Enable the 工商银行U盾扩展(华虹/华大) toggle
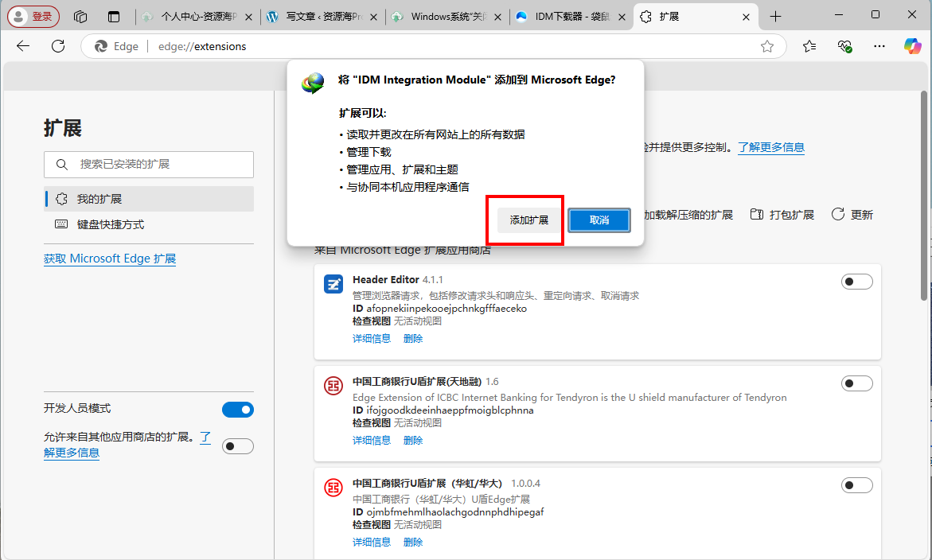Viewport: 932px width, 560px height. coord(856,485)
